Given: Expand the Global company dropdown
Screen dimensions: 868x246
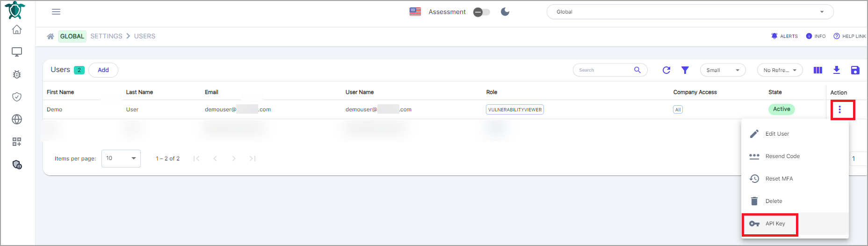Looking at the screenshot, I should (x=690, y=12).
